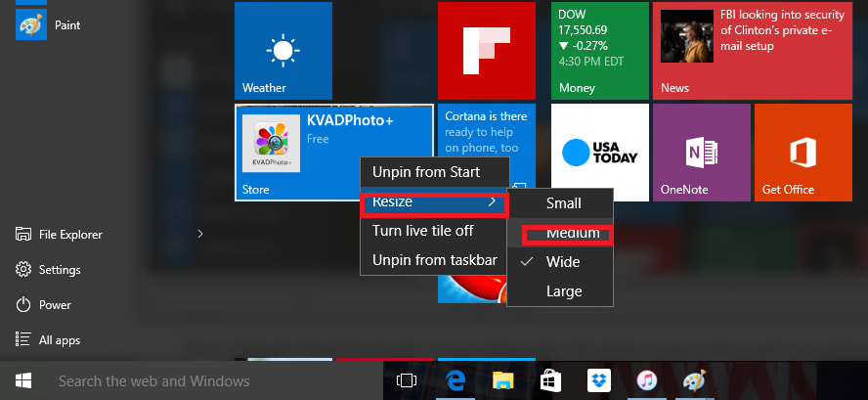Launch Microsoft Edge from taskbar
868x400 pixels.
tap(456, 381)
